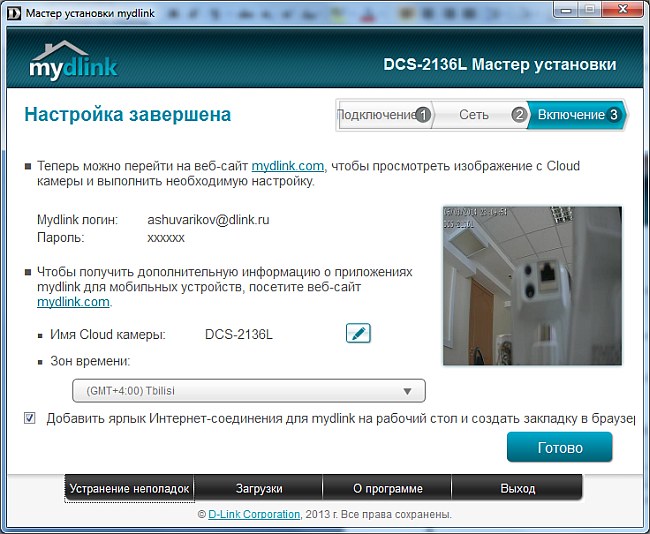Open the time zone dropdown (GMT+4:00) Tbilisi
The width and height of the screenshot is (650, 534).
click(248, 391)
